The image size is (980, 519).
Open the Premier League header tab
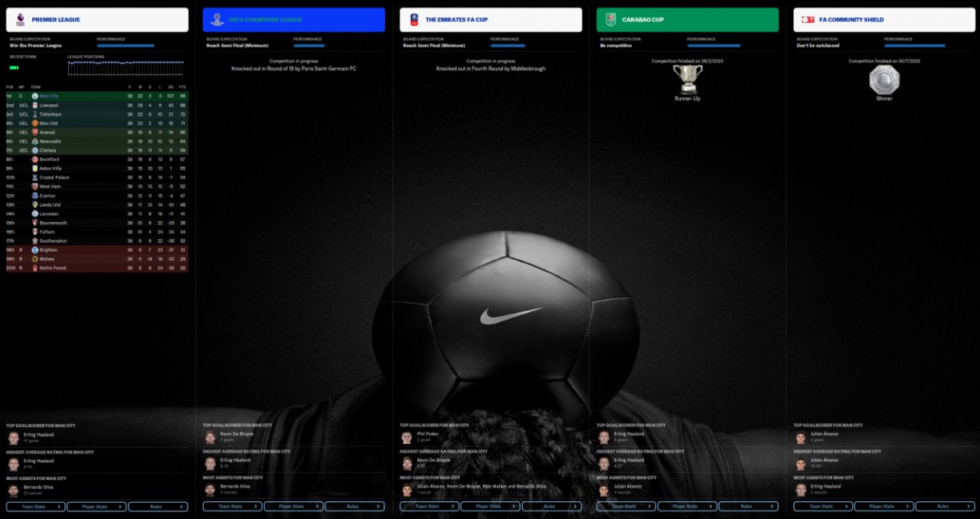97,20
